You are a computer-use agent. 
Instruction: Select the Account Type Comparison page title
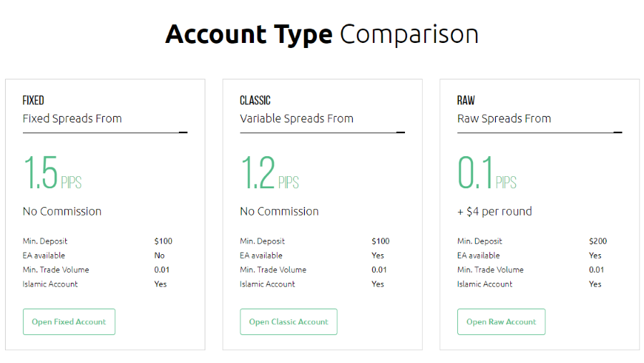pos(322,34)
